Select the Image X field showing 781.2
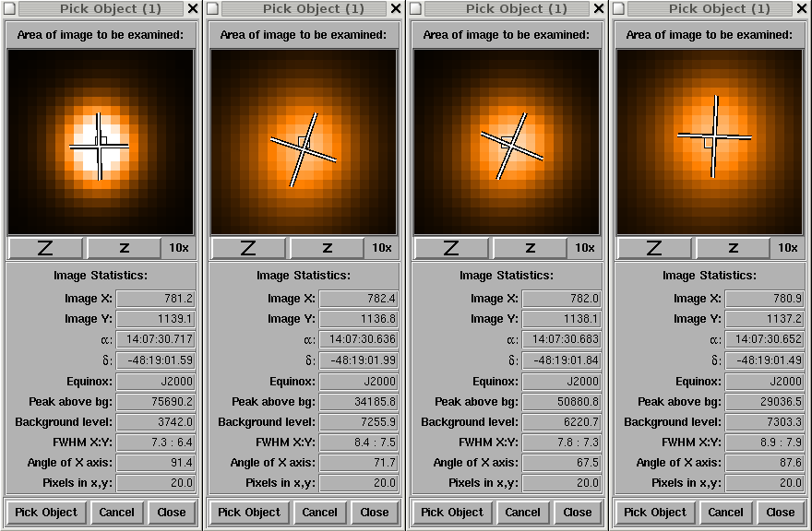Screen dimensions: 812x531 156,299
